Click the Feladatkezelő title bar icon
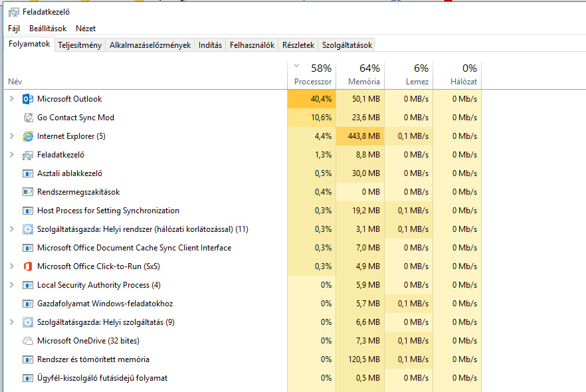The image size is (586, 392). click(13, 13)
